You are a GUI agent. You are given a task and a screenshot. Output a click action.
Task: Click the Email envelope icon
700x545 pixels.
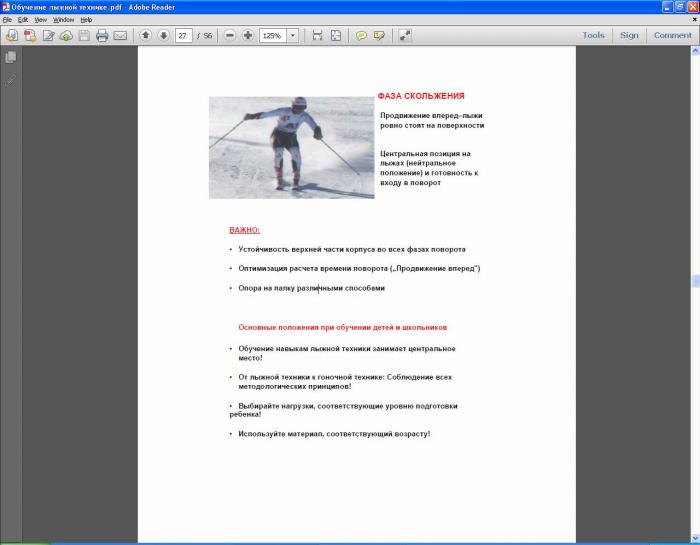pos(120,35)
